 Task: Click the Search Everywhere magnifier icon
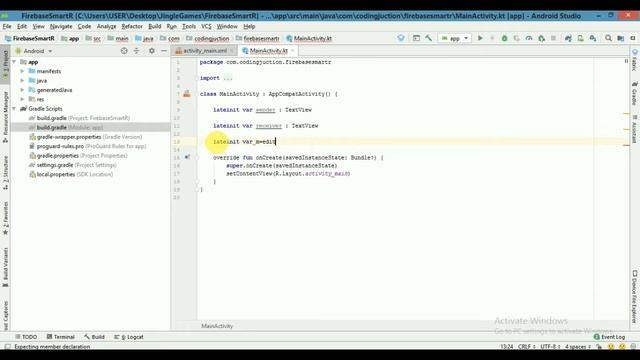coord(608,38)
